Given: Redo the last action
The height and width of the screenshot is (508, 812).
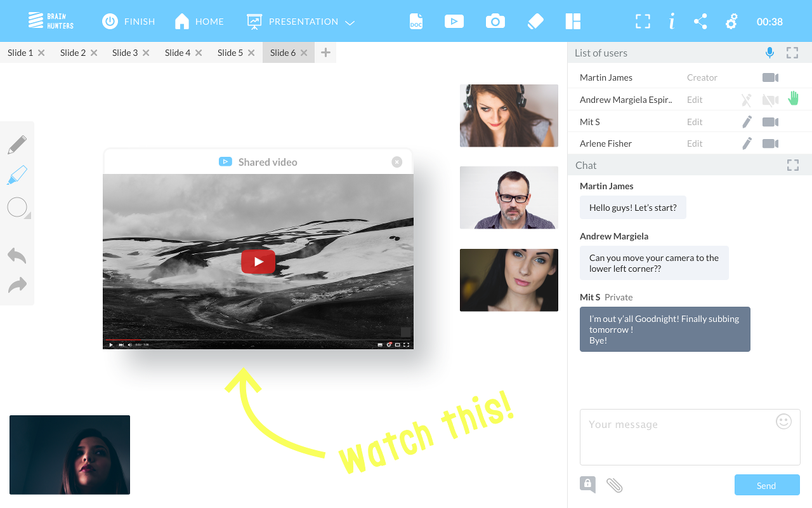Looking at the screenshot, I should (17, 284).
